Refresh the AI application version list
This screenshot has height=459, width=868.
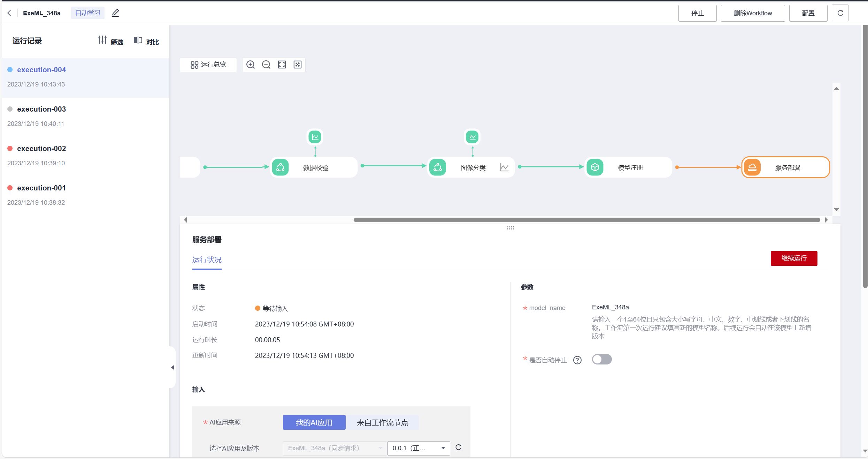459,447
